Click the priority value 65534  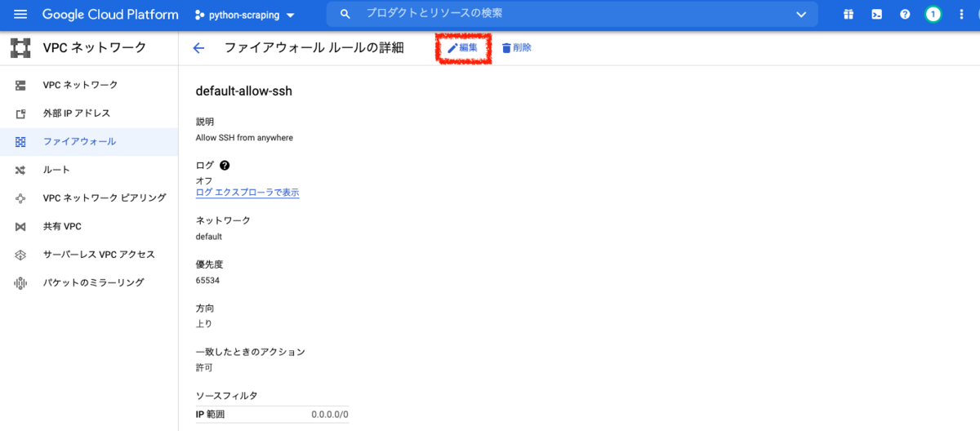point(207,280)
